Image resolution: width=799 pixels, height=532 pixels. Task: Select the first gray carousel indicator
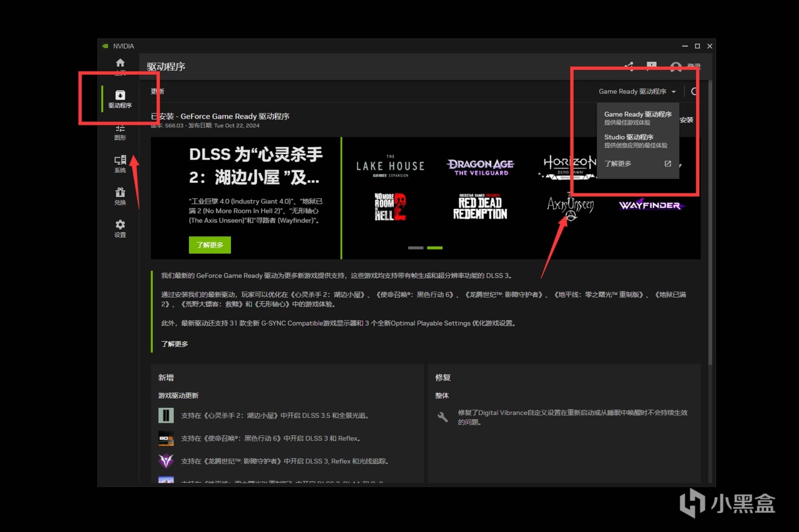416,248
